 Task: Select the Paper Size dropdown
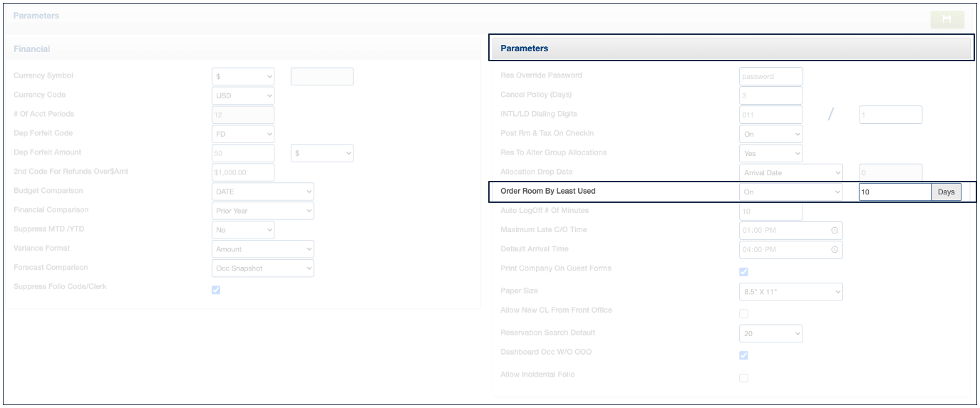pos(790,291)
